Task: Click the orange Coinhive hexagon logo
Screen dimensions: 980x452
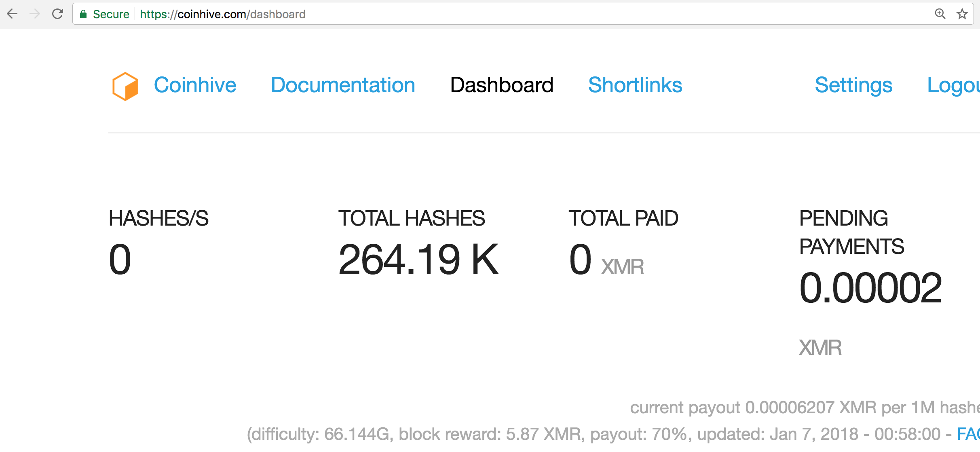Action: point(125,86)
